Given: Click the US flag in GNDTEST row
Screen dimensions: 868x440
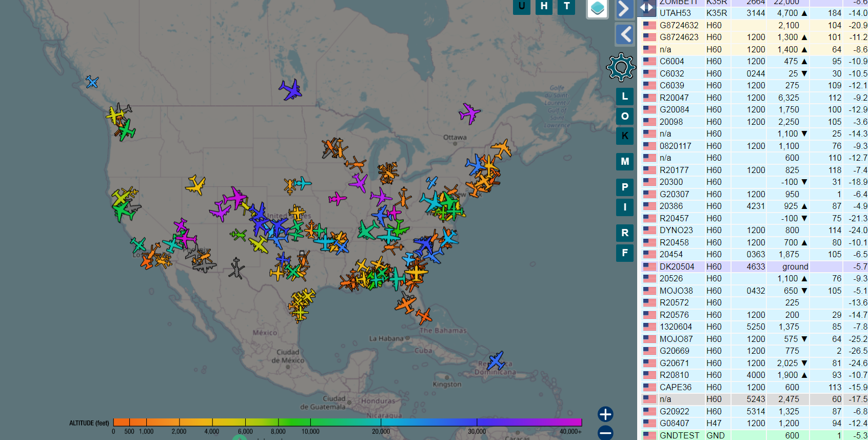Looking at the screenshot, I should click(x=649, y=435).
